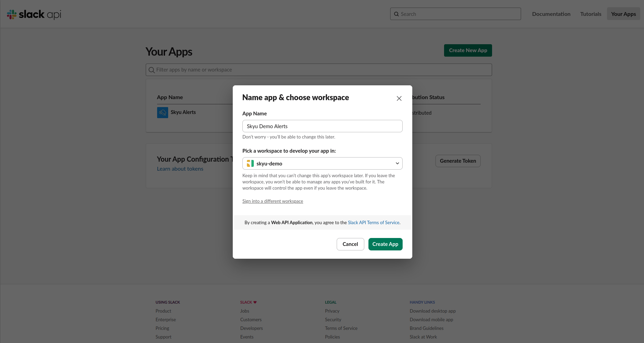Open the Events footer link

[x=247, y=337]
